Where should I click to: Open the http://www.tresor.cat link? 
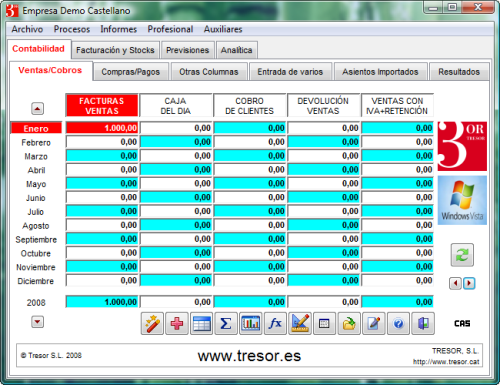(x=446, y=362)
